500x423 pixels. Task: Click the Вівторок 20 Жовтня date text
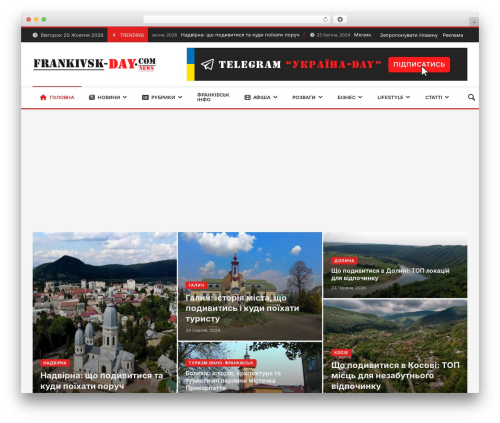[72, 35]
